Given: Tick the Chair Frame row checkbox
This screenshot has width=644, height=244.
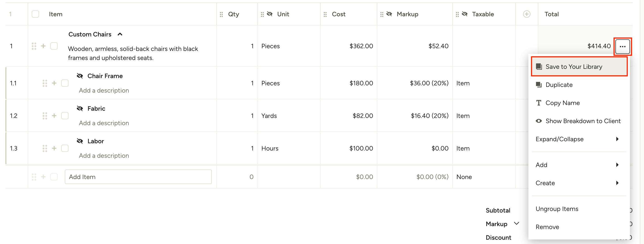Looking at the screenshot, I should (65, 83).
